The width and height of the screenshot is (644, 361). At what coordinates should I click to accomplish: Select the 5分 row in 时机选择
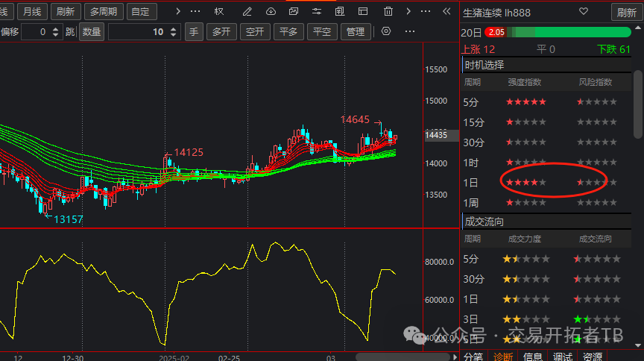546,102
